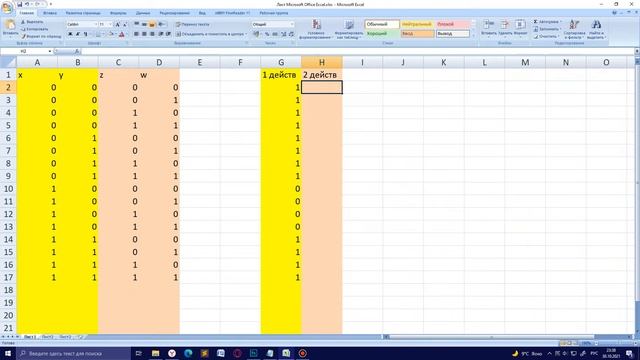The height and width of the screenshot is (360, 640).
Task: Open Find & Select (Найти и выделить)
Action: click(x=596, y=29)
